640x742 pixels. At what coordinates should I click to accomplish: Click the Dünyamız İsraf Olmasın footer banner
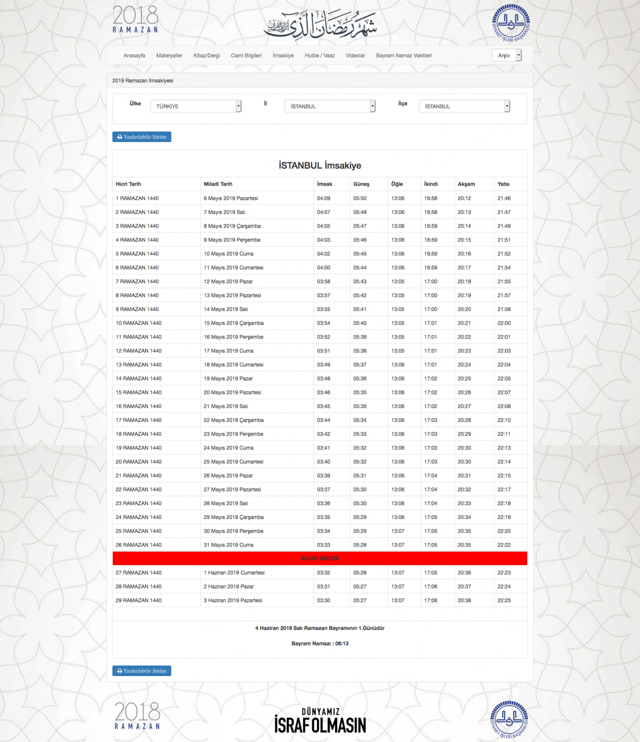coord(321,719)
